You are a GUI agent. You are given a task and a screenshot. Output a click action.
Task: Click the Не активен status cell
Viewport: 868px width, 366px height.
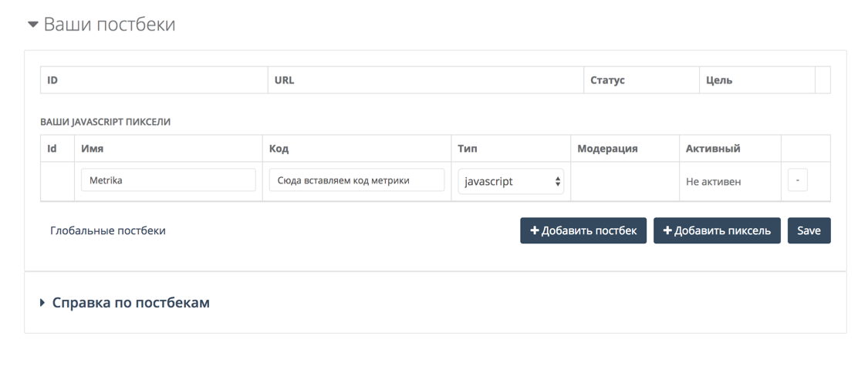pyautogui.click(x=713, y=181)
